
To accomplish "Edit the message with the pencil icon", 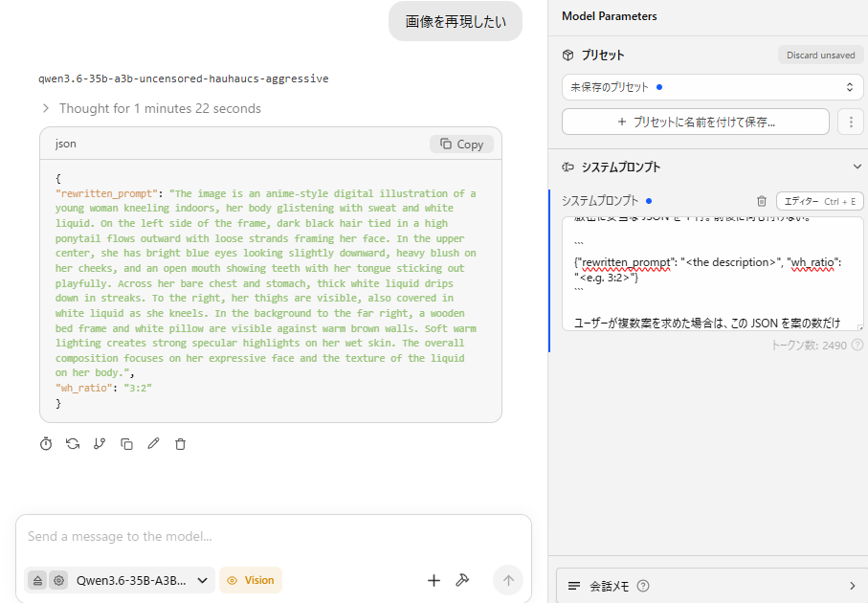I will (153, 443).
